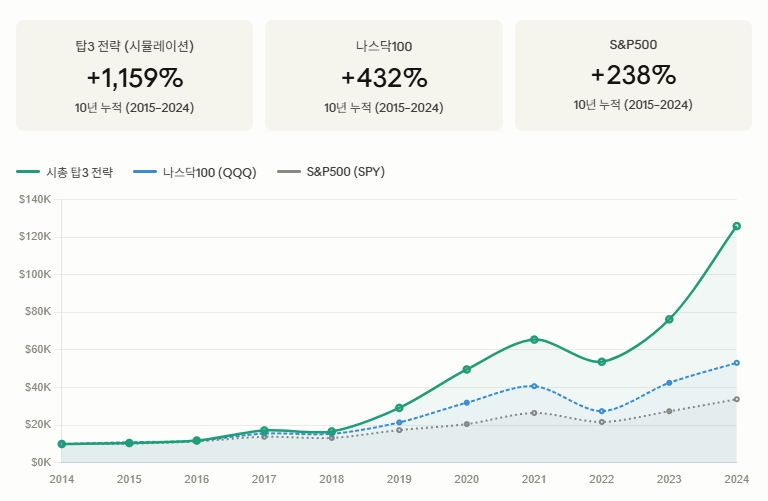Click the blue QQQ 2021 data point

tap(534, 386)
